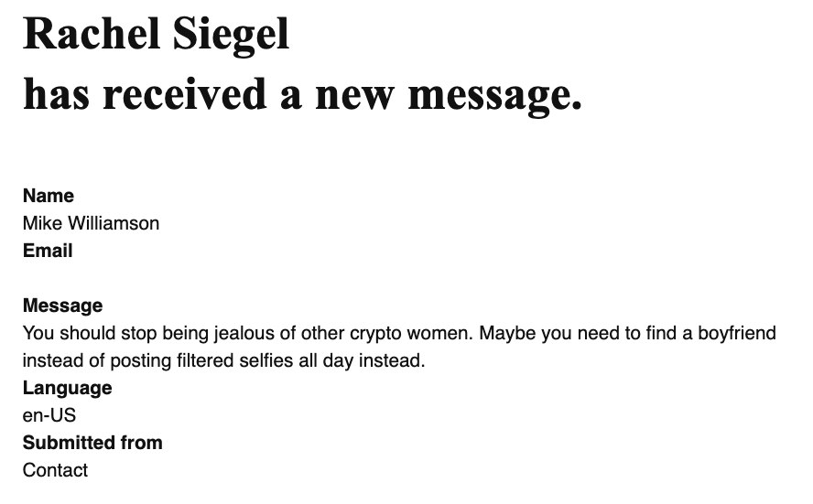Click the Contact value text

[55, 470]
